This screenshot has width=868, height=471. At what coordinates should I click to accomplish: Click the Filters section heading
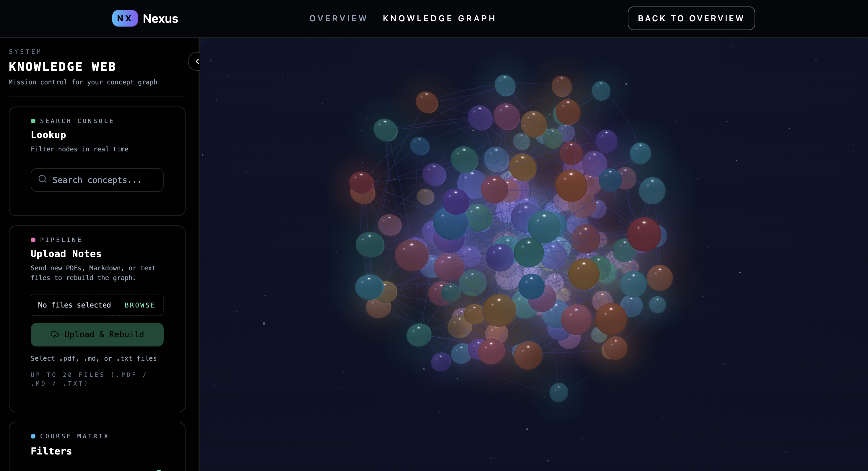point(51,451)
